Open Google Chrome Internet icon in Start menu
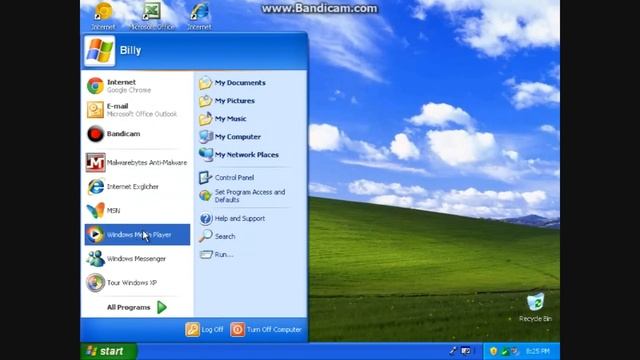This screenshot has height=360, width=640. click(95, 86)
